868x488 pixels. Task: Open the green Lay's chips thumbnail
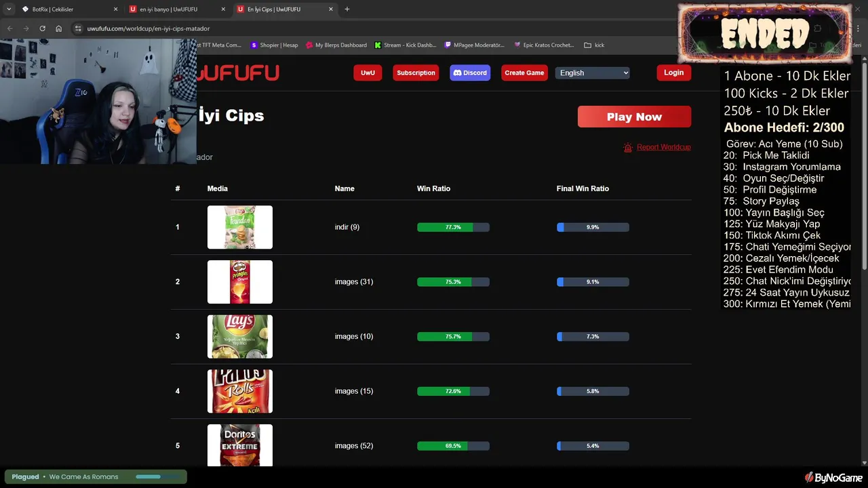[x=240, y=336]
